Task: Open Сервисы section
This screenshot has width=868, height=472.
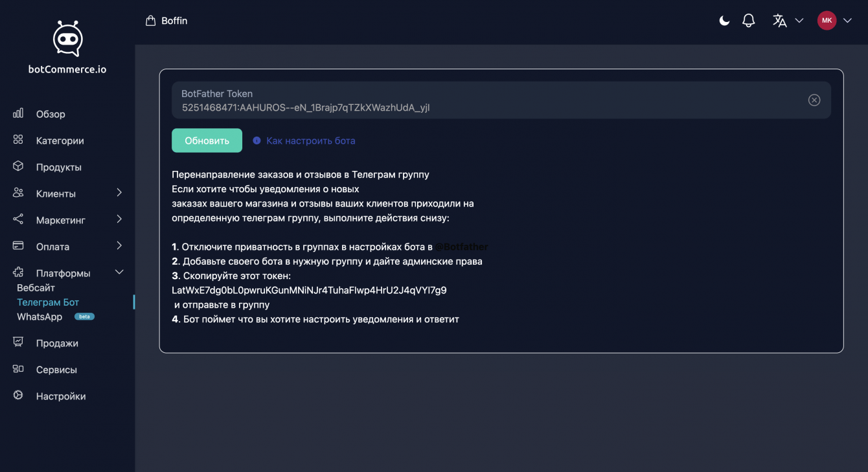Action: (x=56, y=370)
